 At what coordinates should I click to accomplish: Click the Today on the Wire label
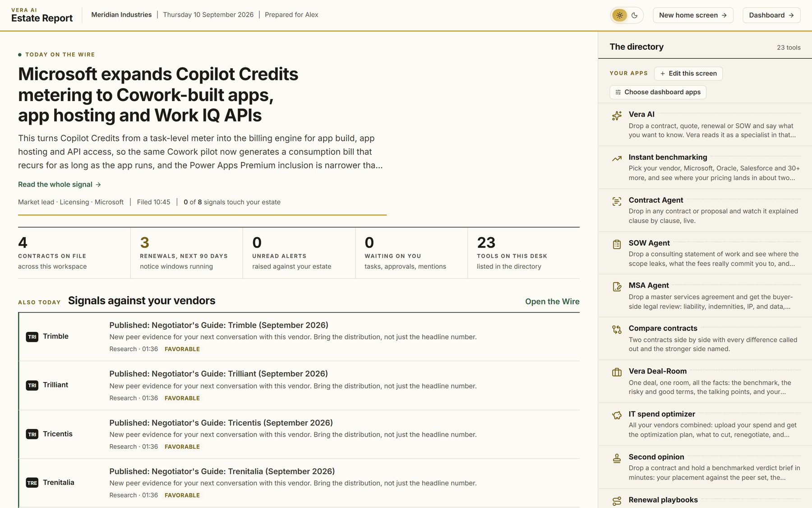(60, 55)
